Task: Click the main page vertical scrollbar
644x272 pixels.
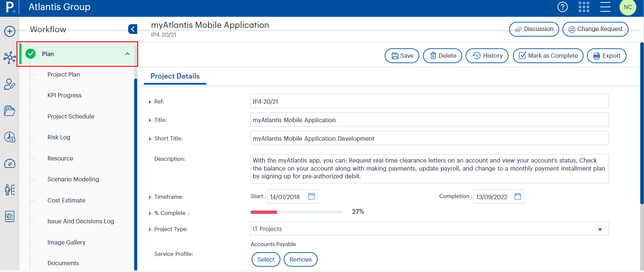Action: (642, 123)
